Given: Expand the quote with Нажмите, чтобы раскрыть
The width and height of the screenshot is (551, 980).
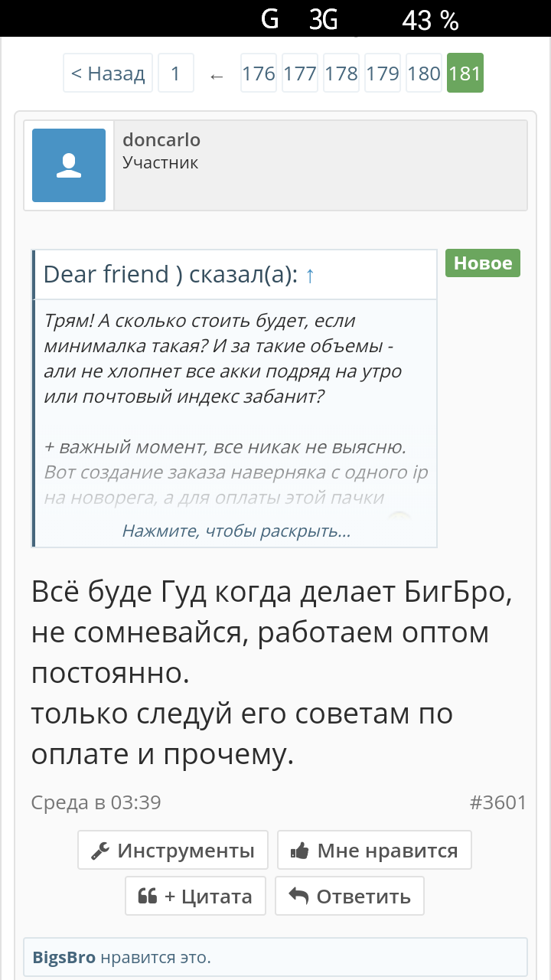Looking at the screenshot, I should 236,531.
